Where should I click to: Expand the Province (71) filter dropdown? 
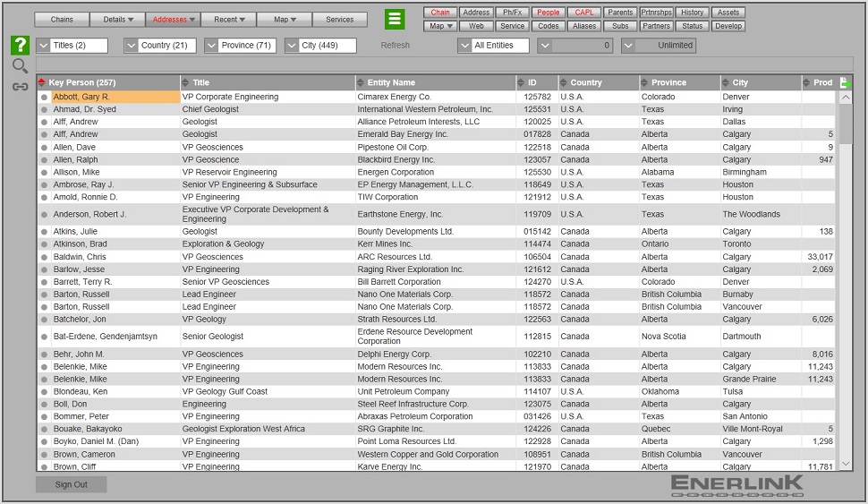(x=211, y=46)
